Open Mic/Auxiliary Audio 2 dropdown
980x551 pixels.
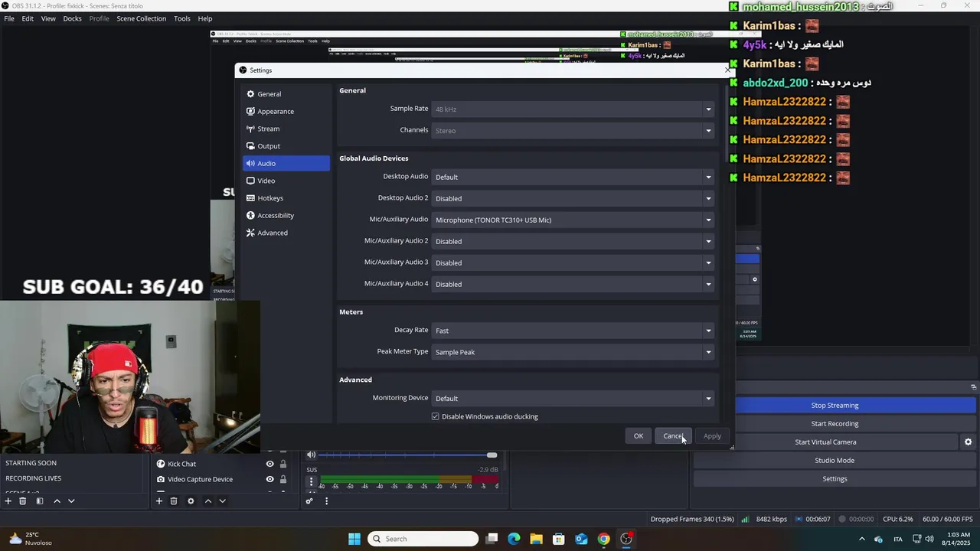coord(573,241)
